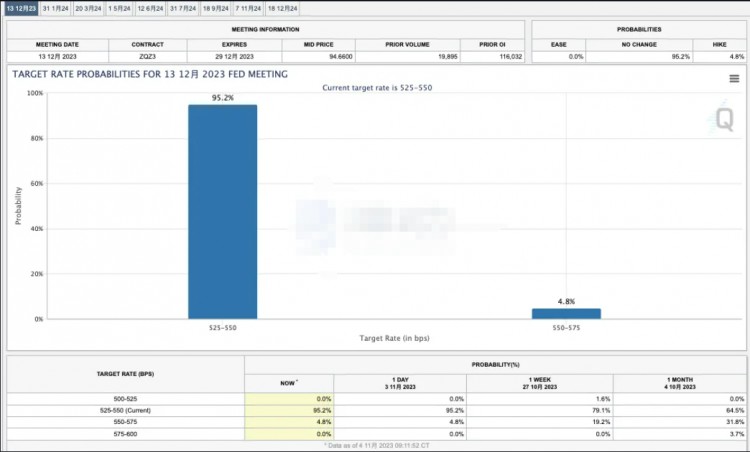Open the 20 3月24 meeting tab
This screenshot has height=452, width=750.
(x=88, y=9)
